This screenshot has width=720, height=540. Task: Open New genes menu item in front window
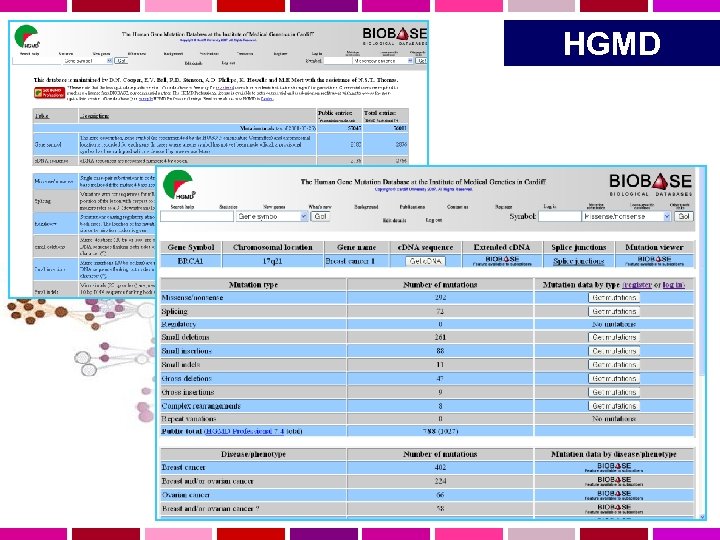[274, 207]
